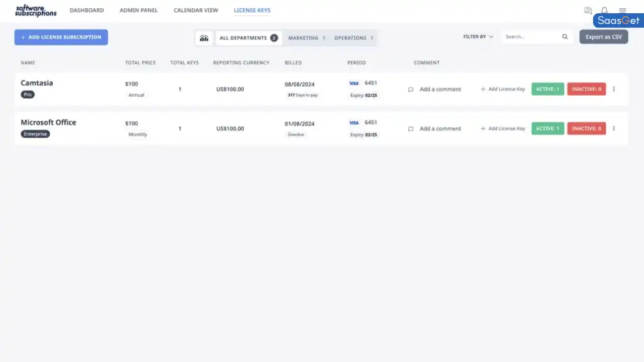This screenshot has height=362, width=644.
Task: Open the ADMIN PANEL menu item
Action: [138, 10]
